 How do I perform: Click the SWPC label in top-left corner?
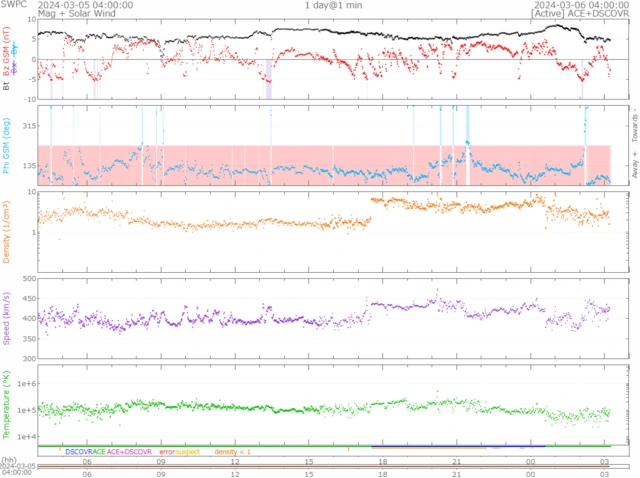point(13,5)
